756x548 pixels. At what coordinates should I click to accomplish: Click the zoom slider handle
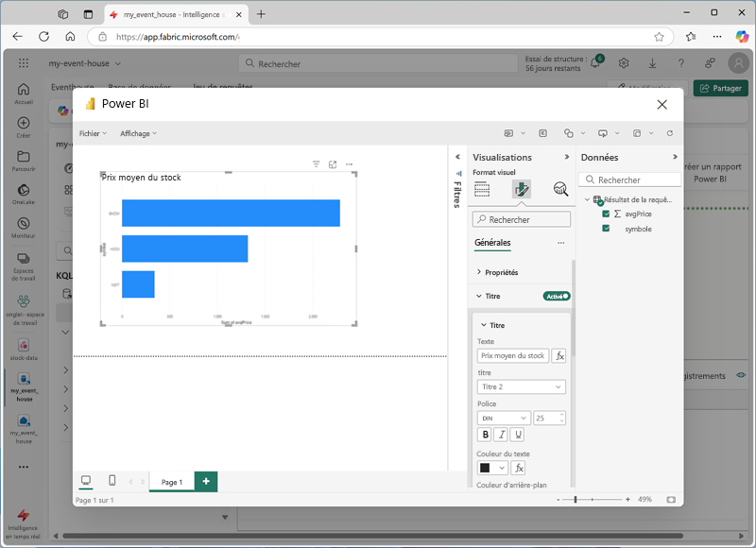click(x=576, y=500)
